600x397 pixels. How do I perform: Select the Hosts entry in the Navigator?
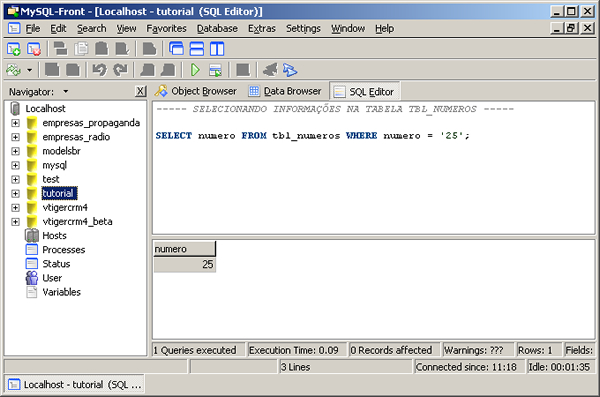[54, 235]
